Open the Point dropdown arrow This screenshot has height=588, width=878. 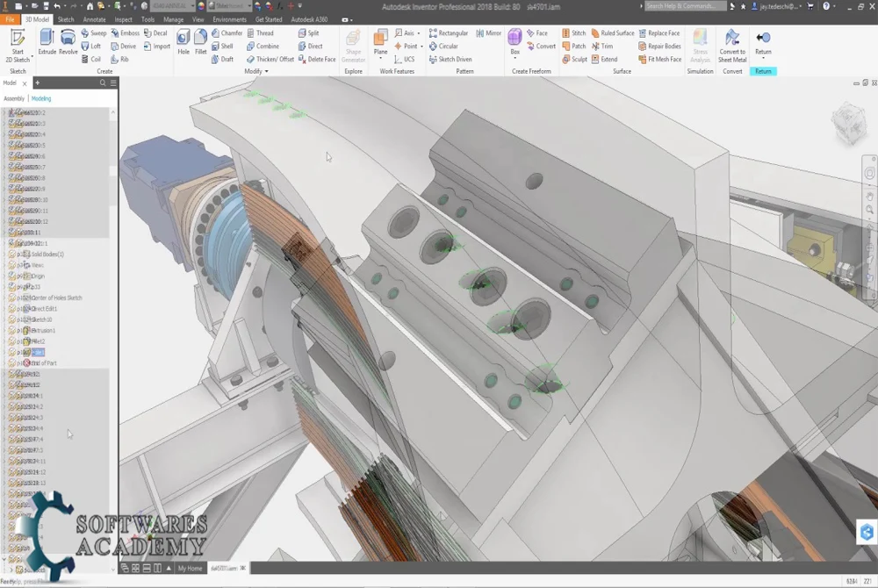pos(421,47)
